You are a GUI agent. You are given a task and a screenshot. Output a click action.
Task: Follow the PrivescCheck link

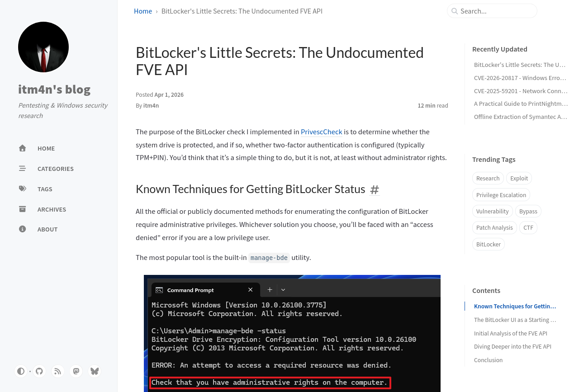coord(321,132)
